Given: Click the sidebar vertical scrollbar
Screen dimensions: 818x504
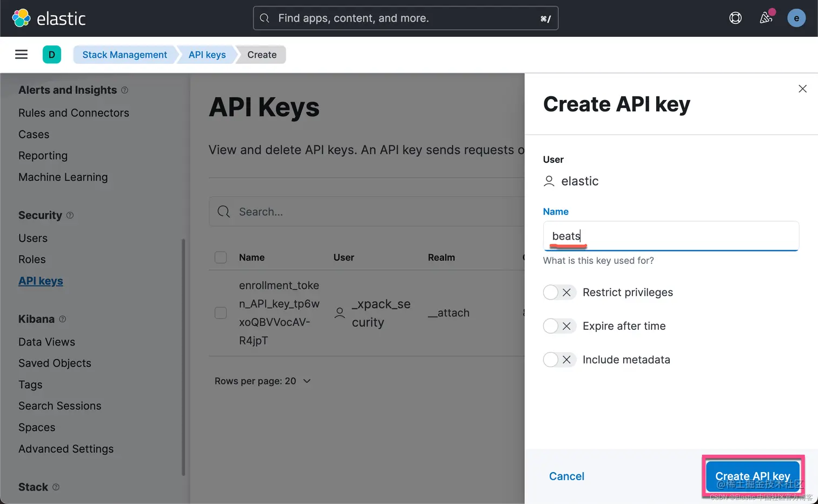Looking at the screenshot, I should [183, 357].
